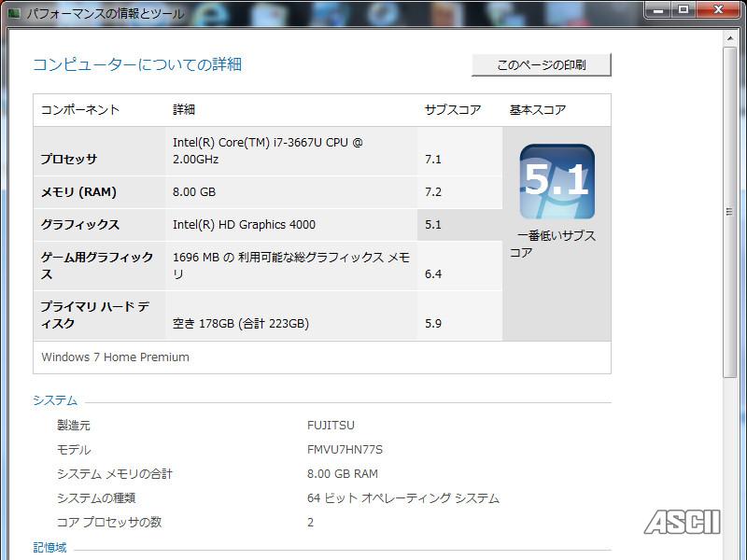Click processor subscore 7.1

433,159
